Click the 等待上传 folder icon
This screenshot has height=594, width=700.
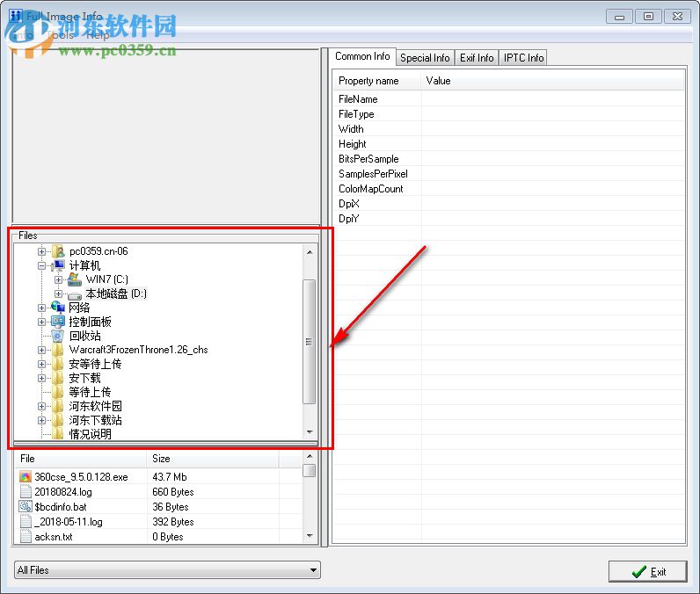coord(57,392)
